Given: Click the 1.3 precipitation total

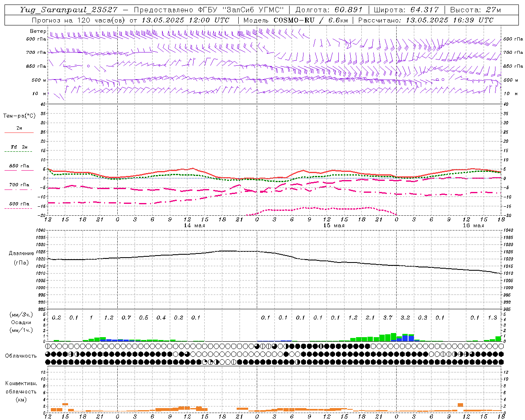Looking at the screenshot, I should coord(492,317).
